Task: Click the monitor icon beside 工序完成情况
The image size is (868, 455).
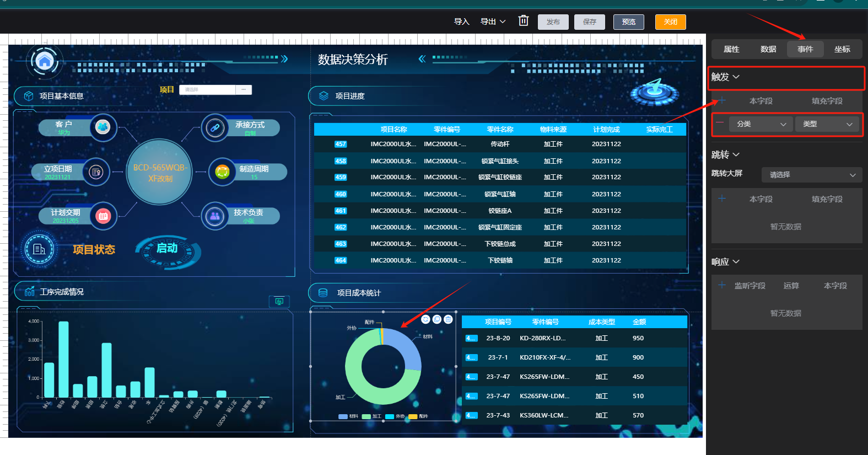Action: coord(279,301)
